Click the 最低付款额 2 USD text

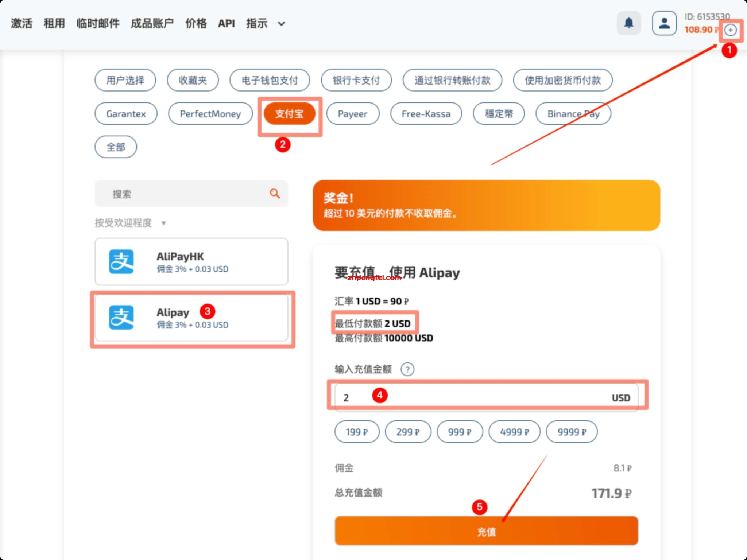(372, 323)
